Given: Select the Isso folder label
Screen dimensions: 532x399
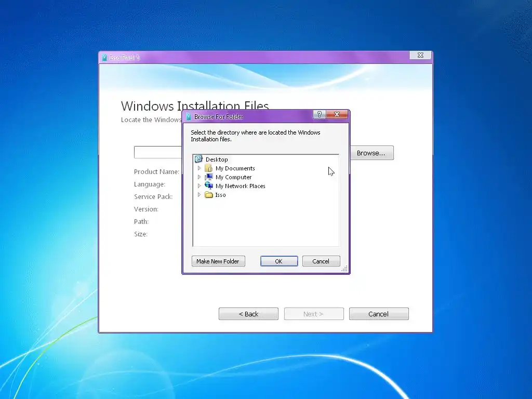Looking at the screenshot, I should (220, 195).
